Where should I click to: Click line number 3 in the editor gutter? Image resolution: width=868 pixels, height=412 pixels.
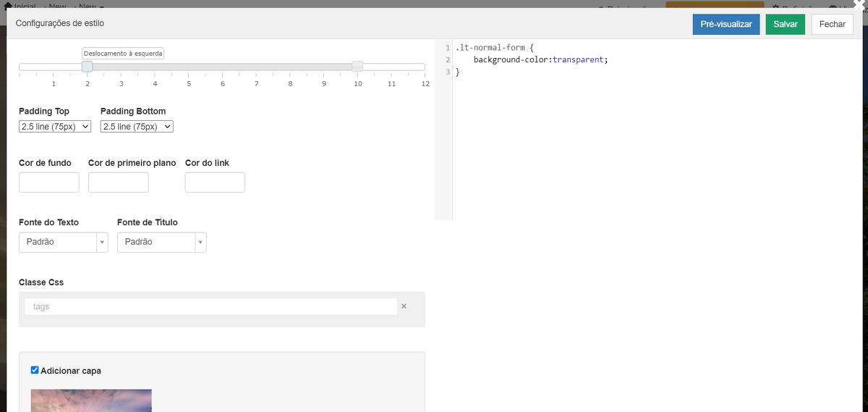448,72
